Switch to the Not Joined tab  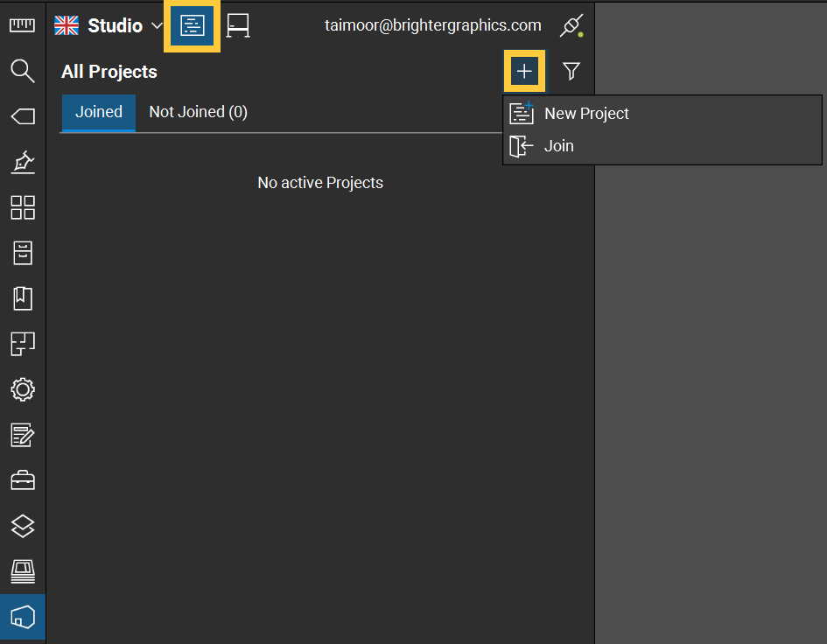click(x=198, y=112)
